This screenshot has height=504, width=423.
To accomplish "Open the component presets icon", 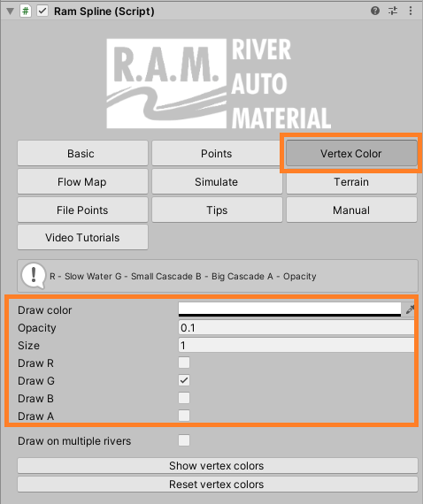I will [393, 11].
